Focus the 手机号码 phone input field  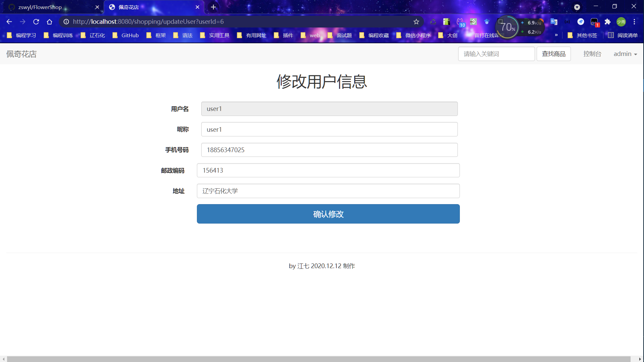tap(329, 150)
